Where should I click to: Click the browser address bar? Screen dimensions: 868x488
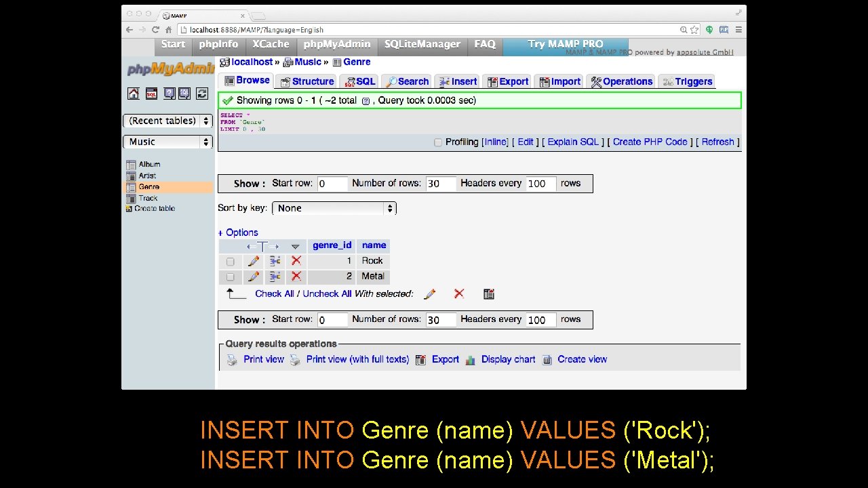pos(433,30)
